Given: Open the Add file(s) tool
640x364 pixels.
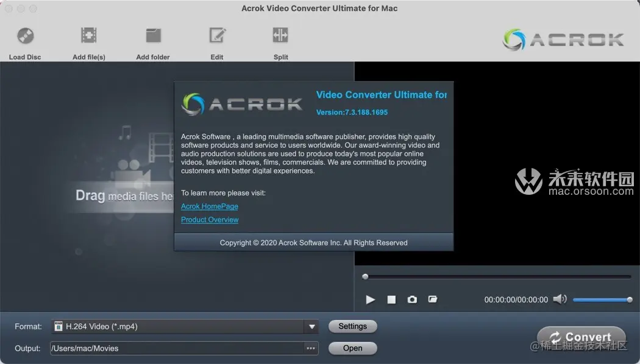Looking at the screenshot, I should coord(88,35).
